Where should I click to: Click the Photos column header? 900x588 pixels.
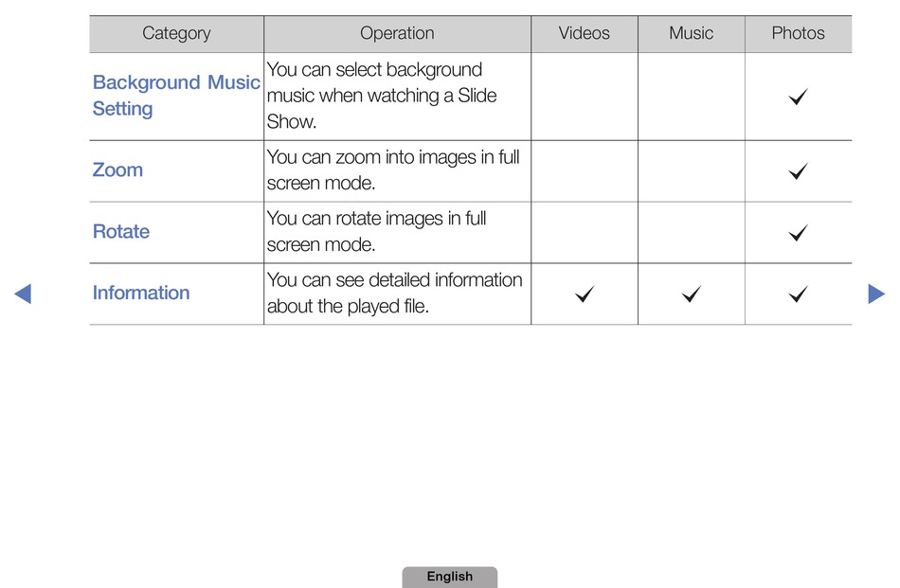798,34
